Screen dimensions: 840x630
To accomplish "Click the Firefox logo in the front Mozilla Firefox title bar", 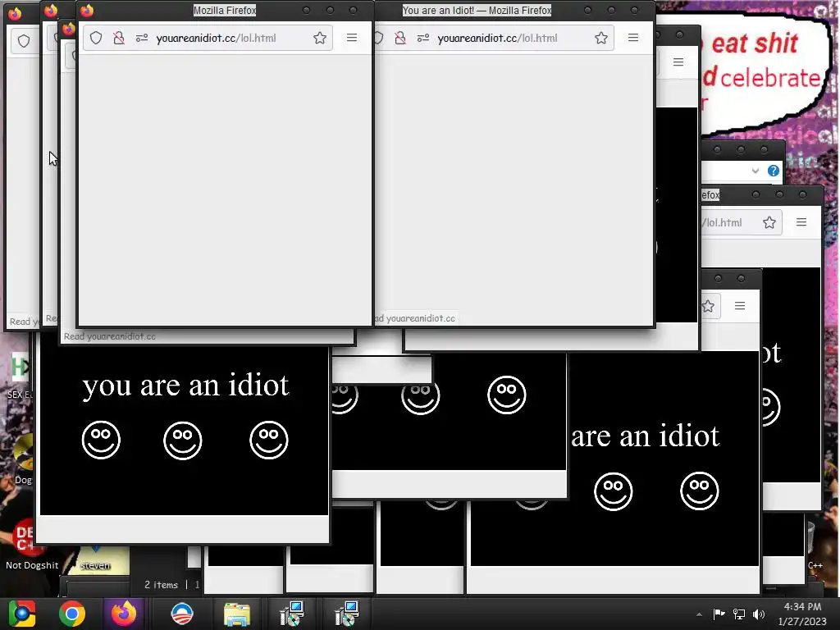I will pos(87,10).
